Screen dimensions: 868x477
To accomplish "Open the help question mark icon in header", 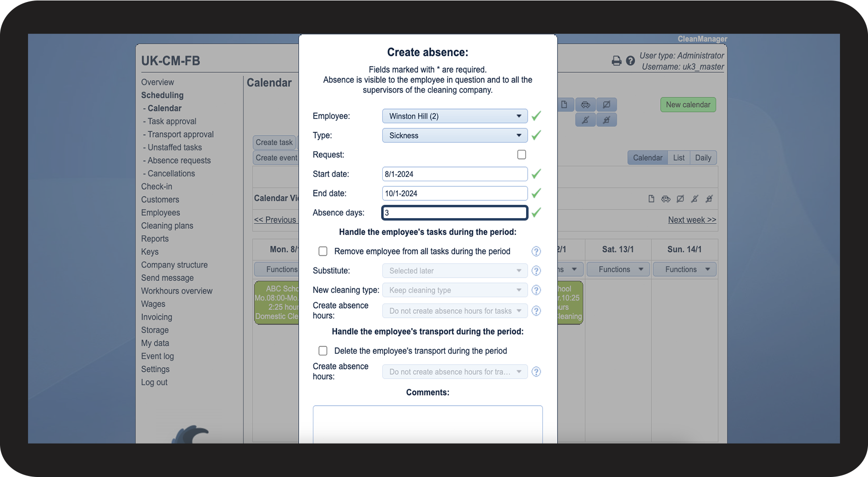I will [630, 61].
